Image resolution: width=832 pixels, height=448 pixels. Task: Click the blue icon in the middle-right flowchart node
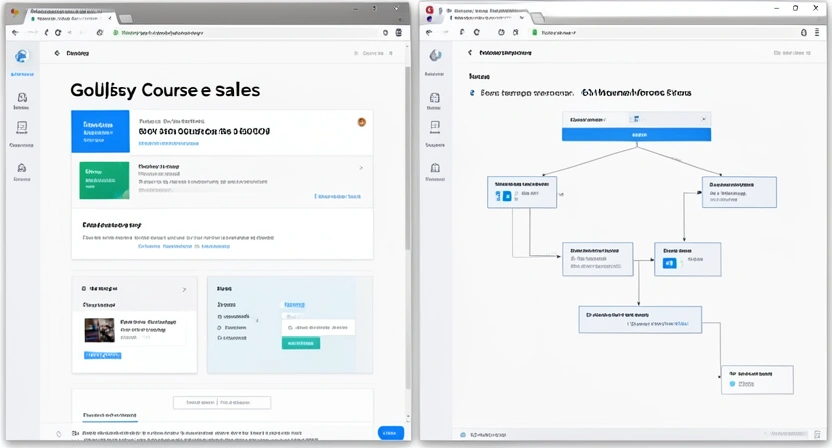click(670, 263)
